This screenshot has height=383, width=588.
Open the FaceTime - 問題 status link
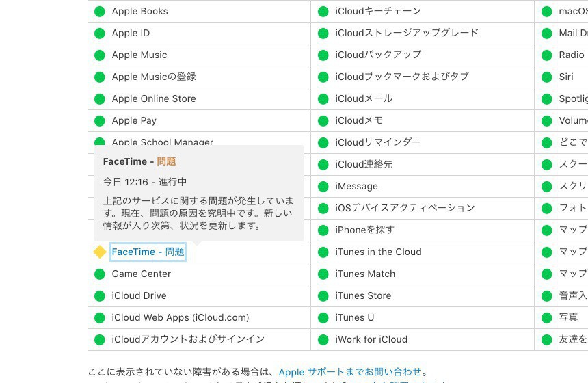coord(148,252)
